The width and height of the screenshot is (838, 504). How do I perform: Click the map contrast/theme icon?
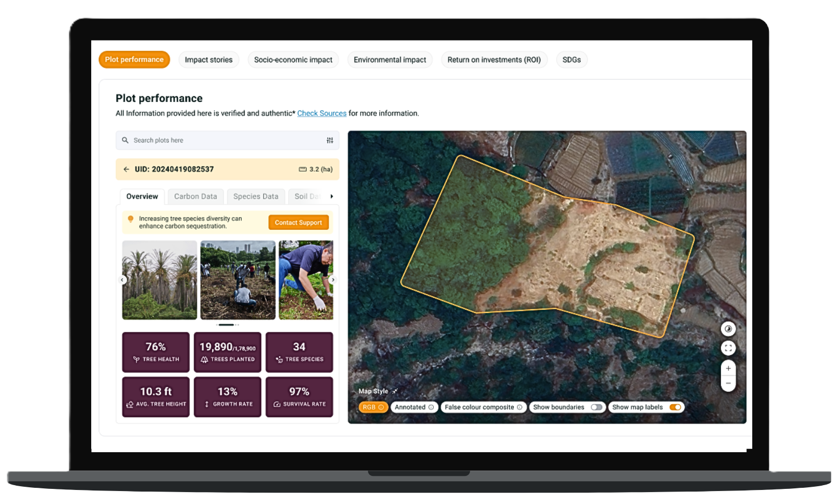[728, 329]
